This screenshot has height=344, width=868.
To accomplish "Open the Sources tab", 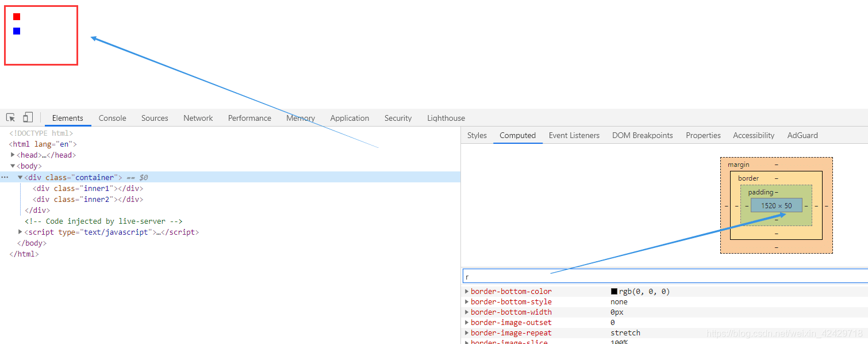I will (155, 118).
